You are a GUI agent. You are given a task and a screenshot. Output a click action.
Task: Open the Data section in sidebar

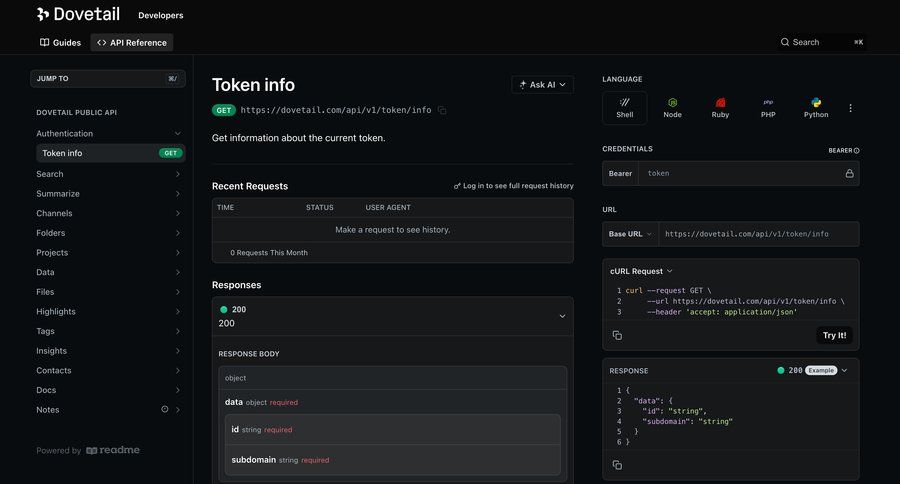(x=108, y=272)
